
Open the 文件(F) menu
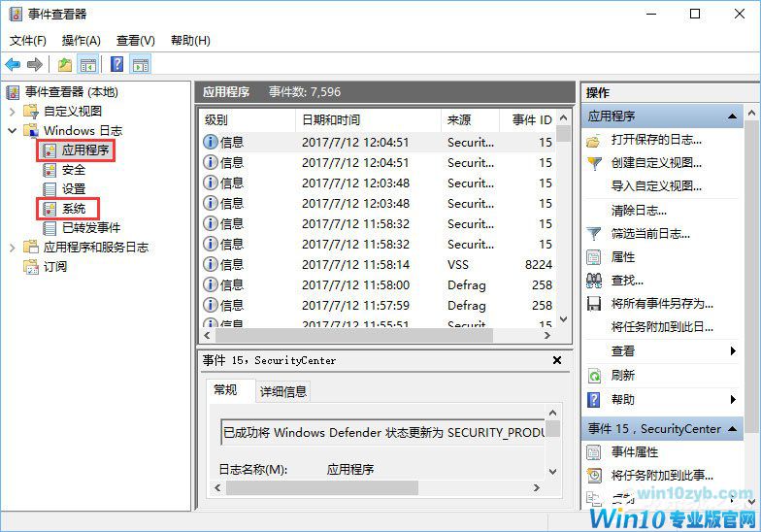pyautogui.click(x=28, y=41)
